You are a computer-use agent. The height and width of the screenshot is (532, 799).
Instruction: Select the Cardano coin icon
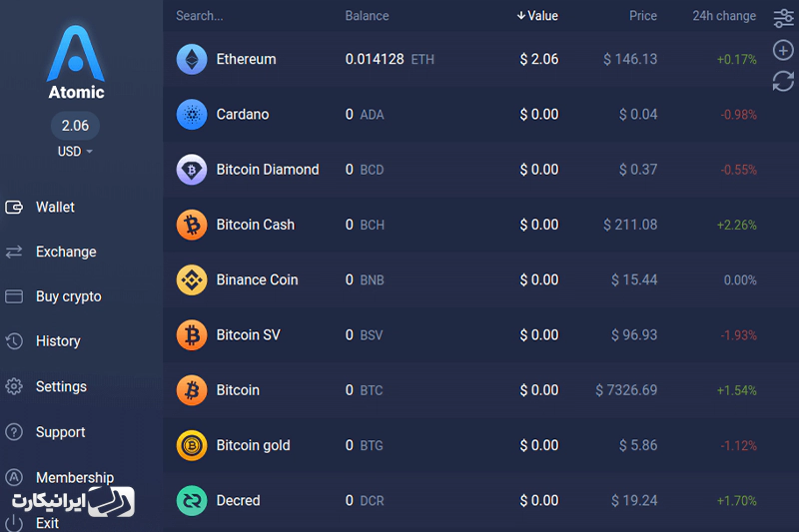(x=192, y=115)
